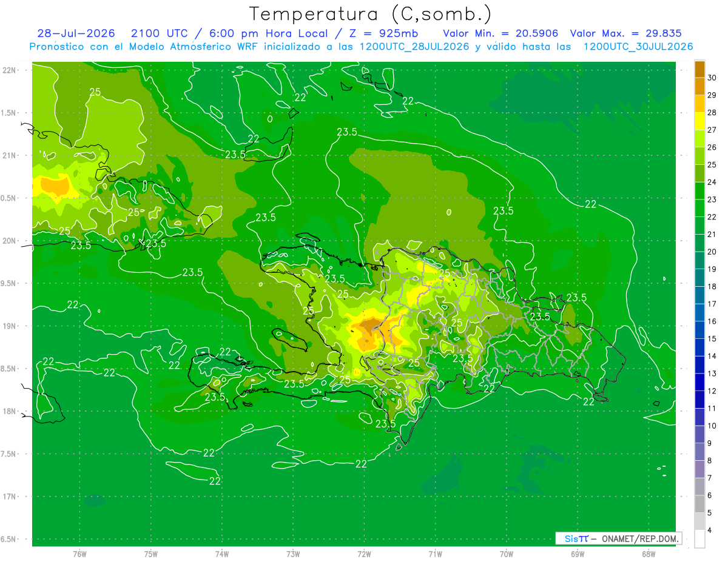Click legend value "24" on color scale
Viewport: 728px width, 562px height.
(712, 182)
